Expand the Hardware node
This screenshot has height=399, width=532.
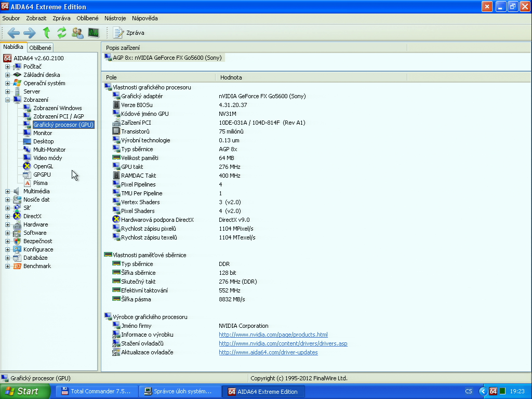click(x=7, y=224)
